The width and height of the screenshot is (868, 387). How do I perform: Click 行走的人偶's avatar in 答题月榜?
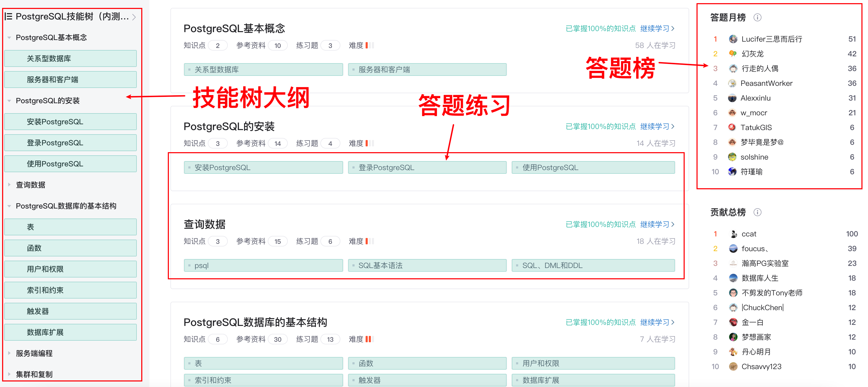[733, 68]
